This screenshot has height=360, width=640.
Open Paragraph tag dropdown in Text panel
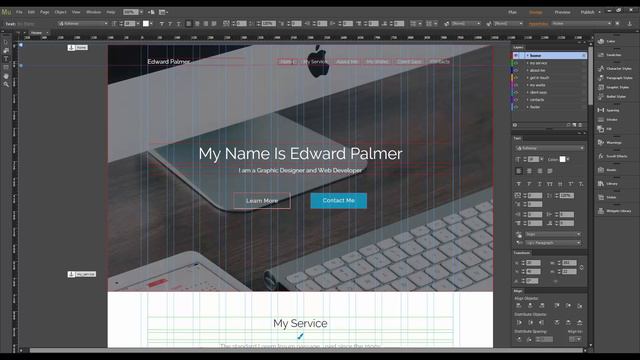coord(553,243)
